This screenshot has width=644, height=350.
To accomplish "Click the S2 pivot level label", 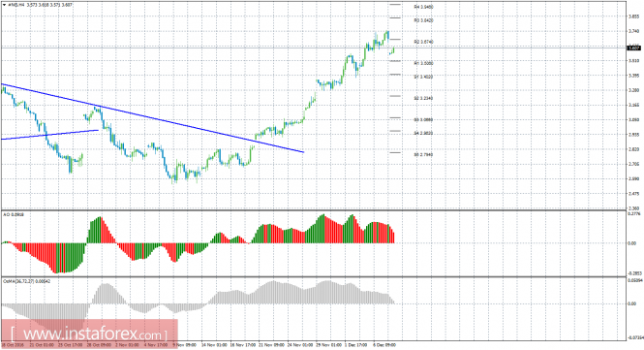I will tap(423, 98).
